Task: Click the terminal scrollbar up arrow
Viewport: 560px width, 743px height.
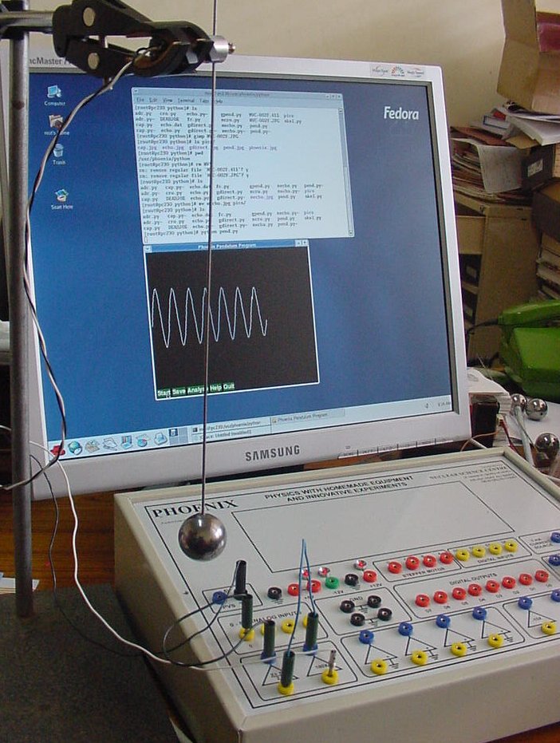Action: pos(341,111)
